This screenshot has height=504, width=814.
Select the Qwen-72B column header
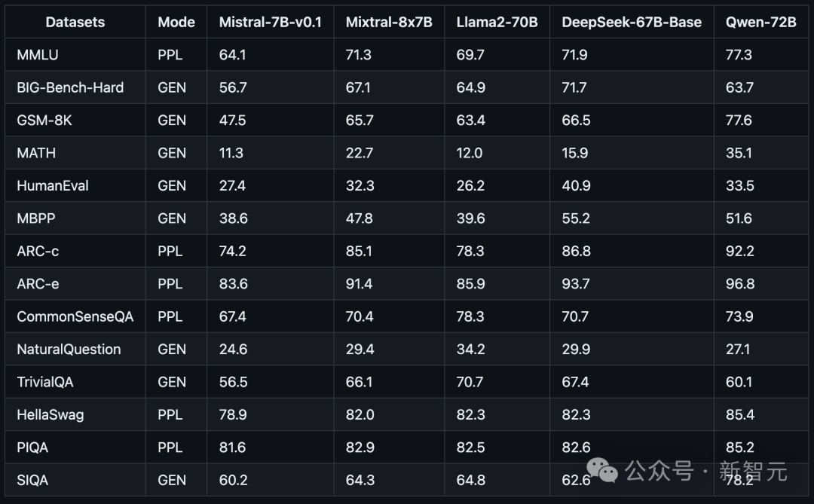[x=760, y=23]
